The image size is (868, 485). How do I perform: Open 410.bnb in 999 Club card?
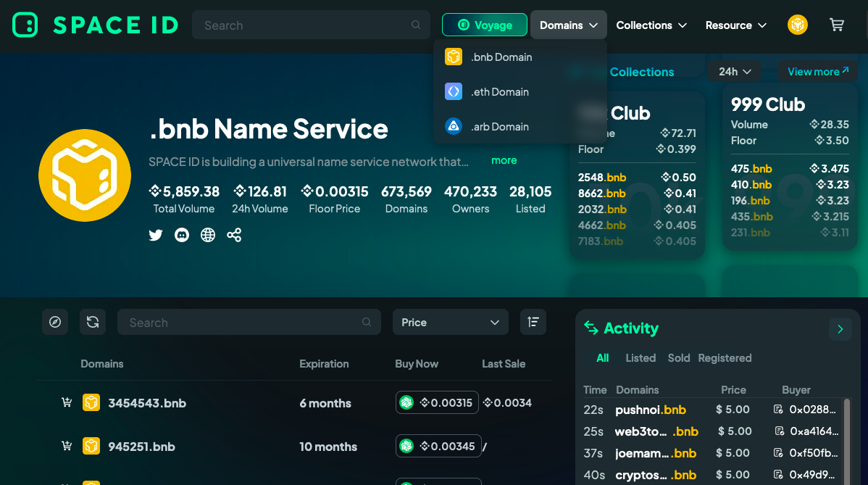(x=751, y=184)
